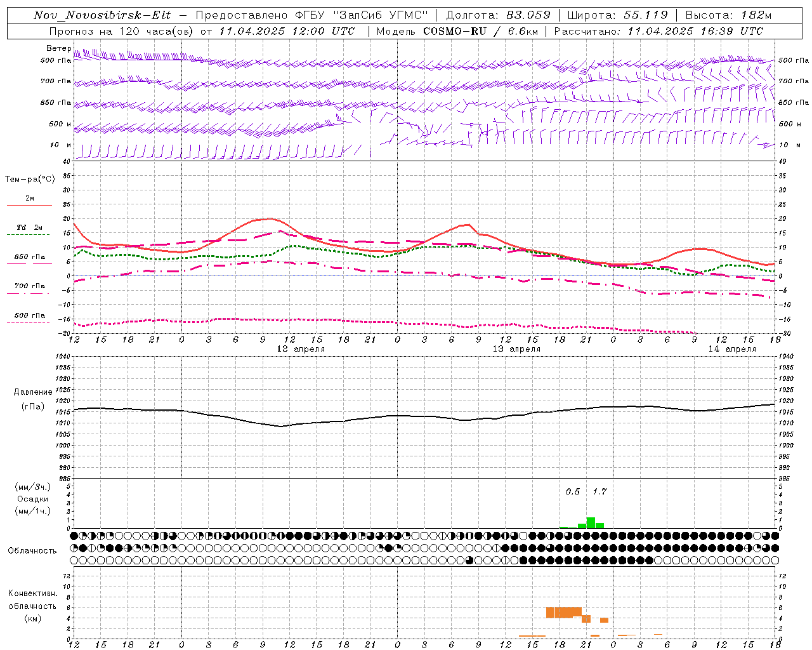Click the (гПа) pressure unit label
Image resolution: width=812 pixels, height=650 pixels.
33,406
